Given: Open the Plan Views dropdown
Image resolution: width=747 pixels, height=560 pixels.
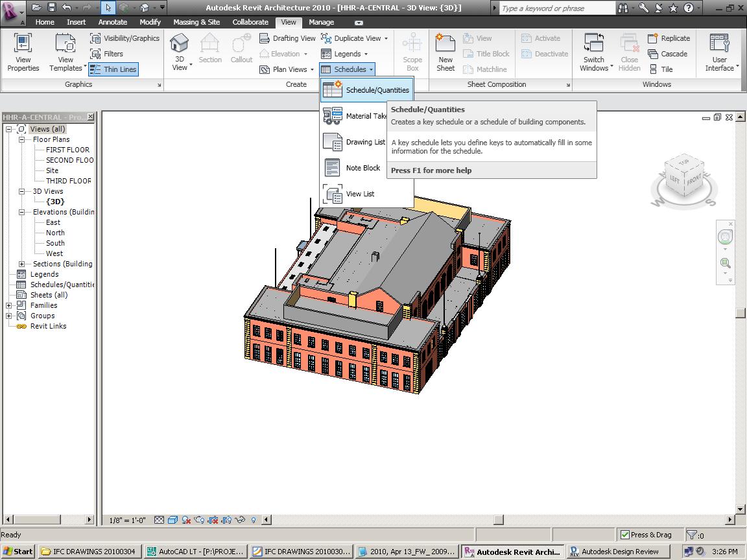Looking at the screenshot, I should [x=287, y=69].
